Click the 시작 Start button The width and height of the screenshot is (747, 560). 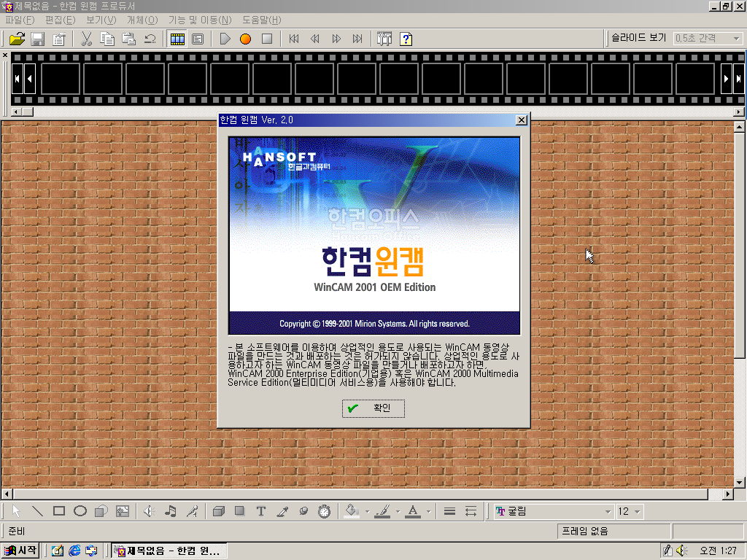click(x=20, y=551)
